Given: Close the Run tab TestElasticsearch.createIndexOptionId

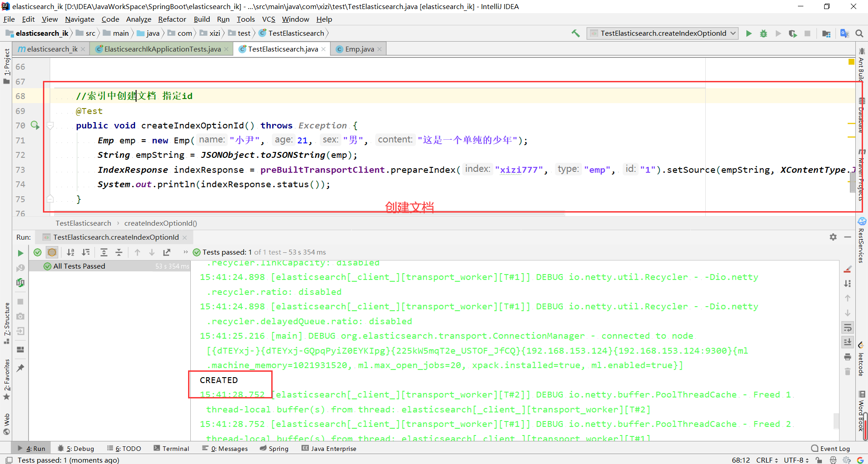Looking at the screenshot, I should point(185,237).
